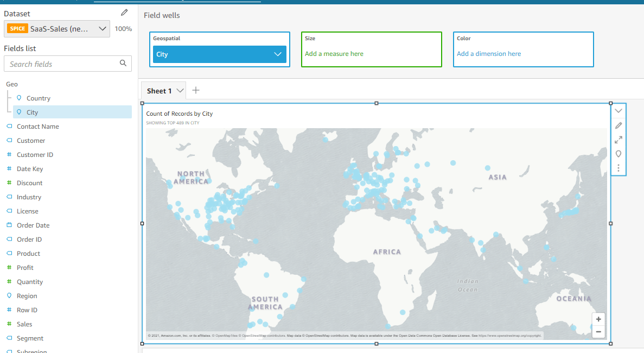Click Add a measure here in Size well
The height and width of the screenshot is (353, 644).
[333, 54]
